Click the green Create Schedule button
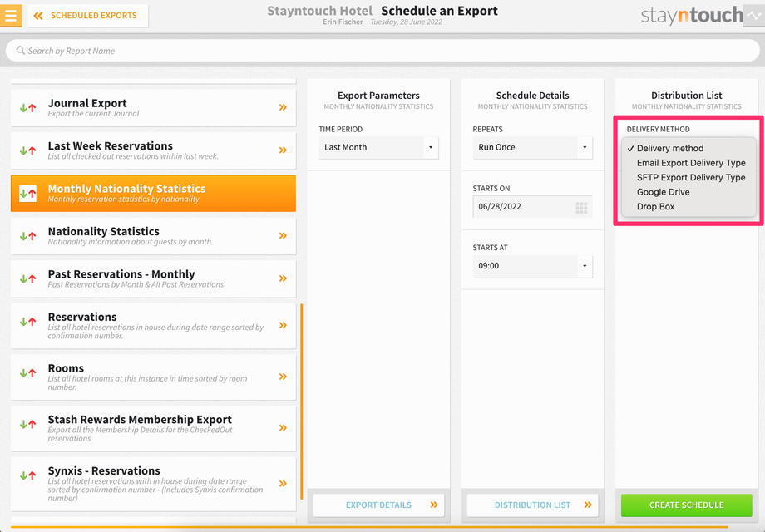The height and width of the screenshot is (532, 765). [687, 505]
